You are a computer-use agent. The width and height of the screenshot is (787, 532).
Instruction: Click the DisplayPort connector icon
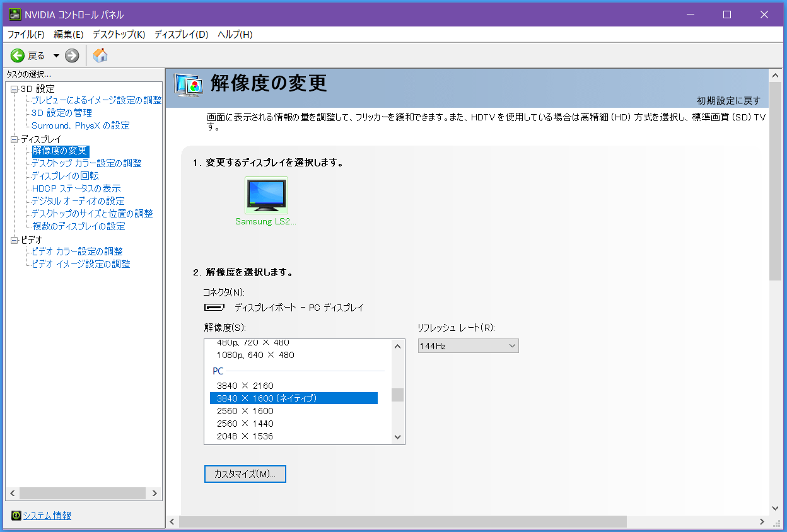[214, 308]
